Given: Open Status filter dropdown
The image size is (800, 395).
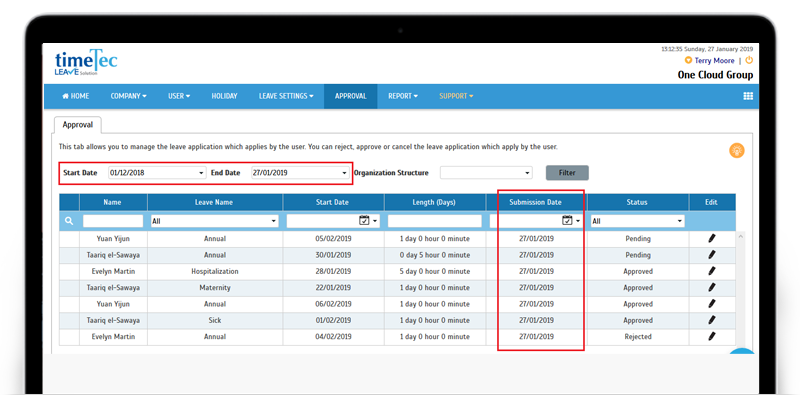Looking at the screenshot, I should (x=637, y=221).
